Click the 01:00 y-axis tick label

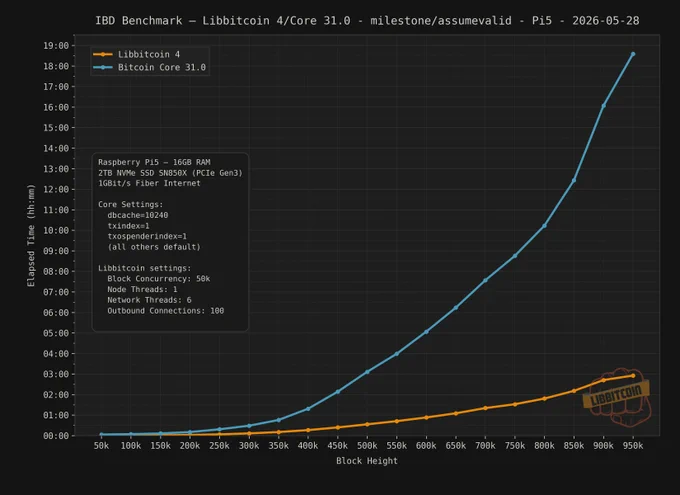point(56,415)
